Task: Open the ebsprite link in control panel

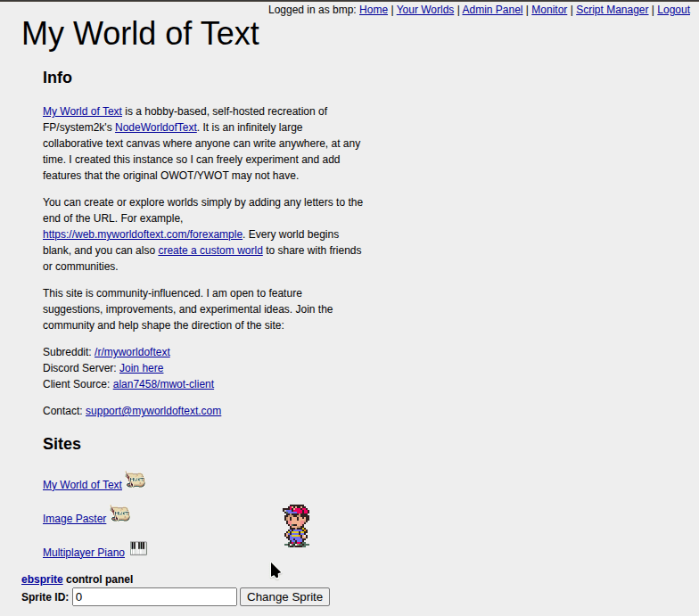Action: (42, 579)
